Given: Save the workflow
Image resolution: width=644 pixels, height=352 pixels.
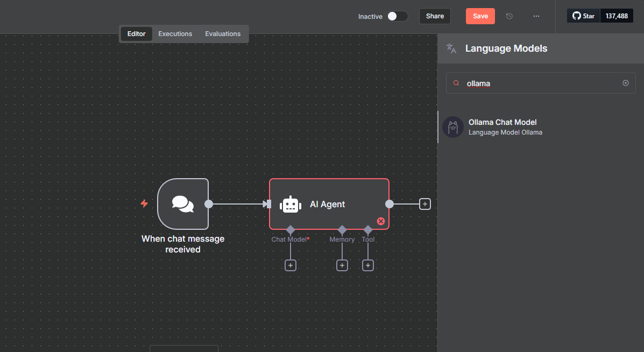Looking at the screenshot, I should pyautogui.click(x=480, y=16).
